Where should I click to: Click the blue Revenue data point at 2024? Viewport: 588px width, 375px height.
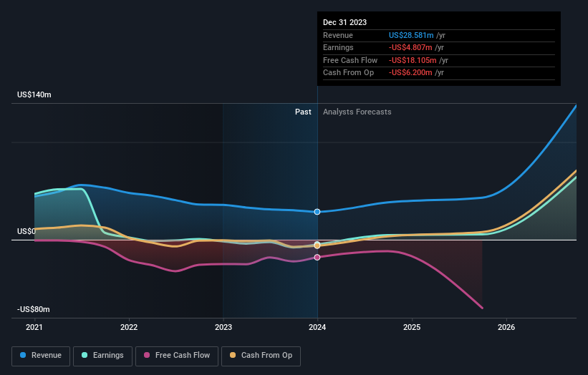pyautogui.click(x=317, y=212)
